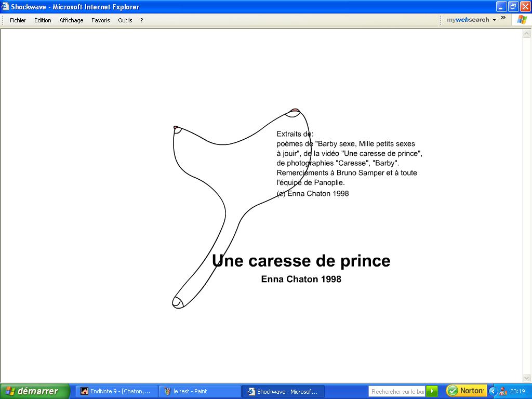Screen dimensions: 532x399
Task: Open the Affichage menu
Action: click(x=71, y=20)
